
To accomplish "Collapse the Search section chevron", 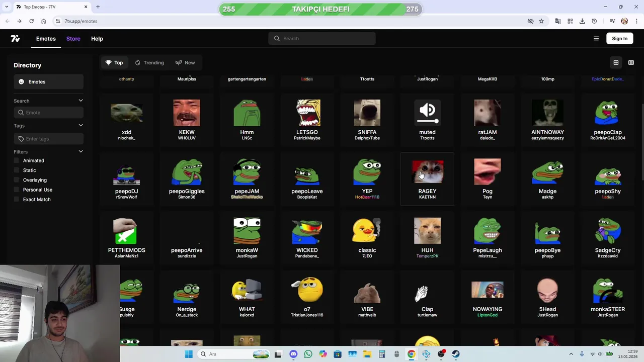I will point(80,101).
